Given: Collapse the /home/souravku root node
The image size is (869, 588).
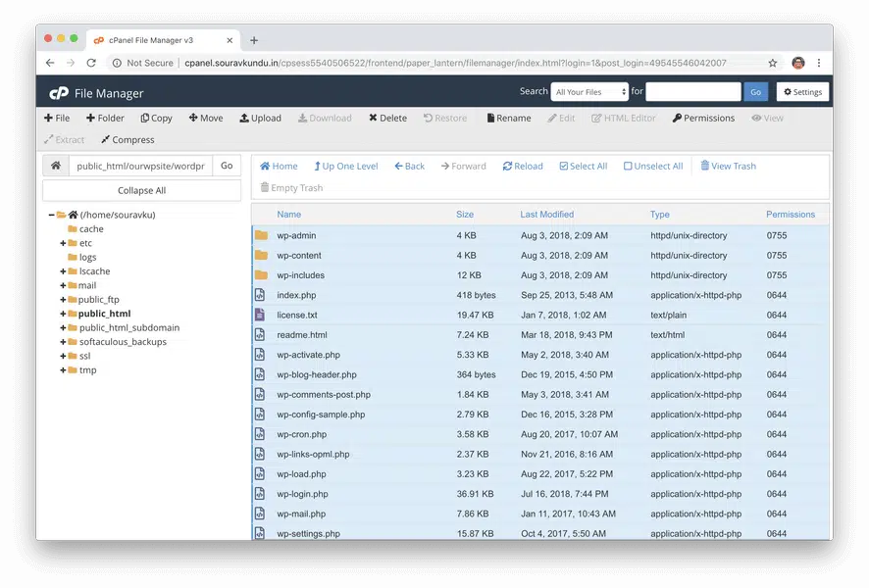Looking at the screenshot, I should (x=50, y=215).
